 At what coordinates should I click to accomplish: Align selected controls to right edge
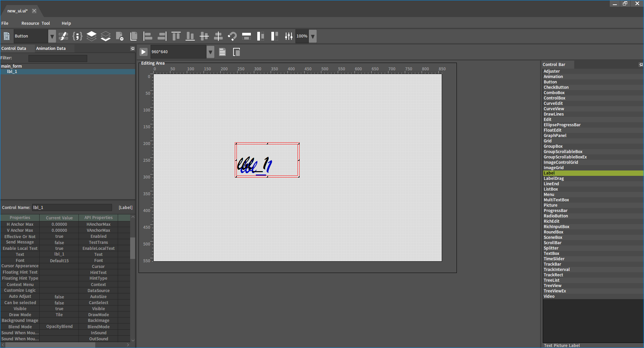coord(162,36)
